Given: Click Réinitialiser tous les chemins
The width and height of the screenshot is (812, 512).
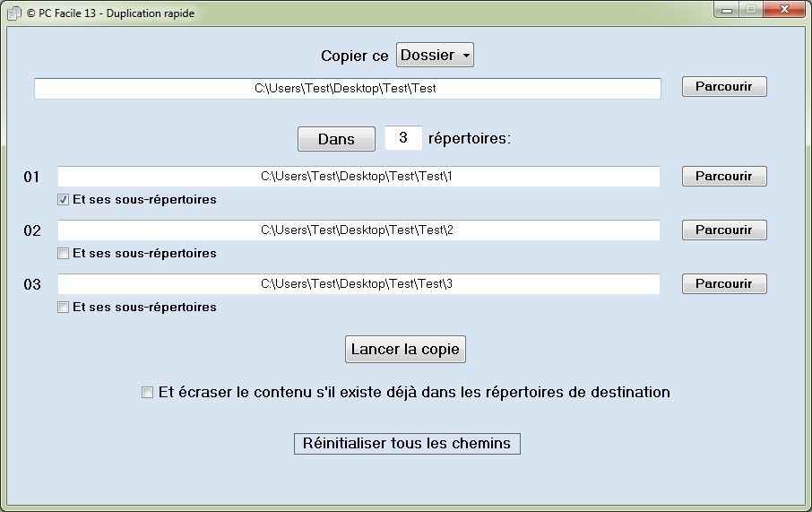Looking at the screenshot, I should pyautogui.click(x=407, y=444).
